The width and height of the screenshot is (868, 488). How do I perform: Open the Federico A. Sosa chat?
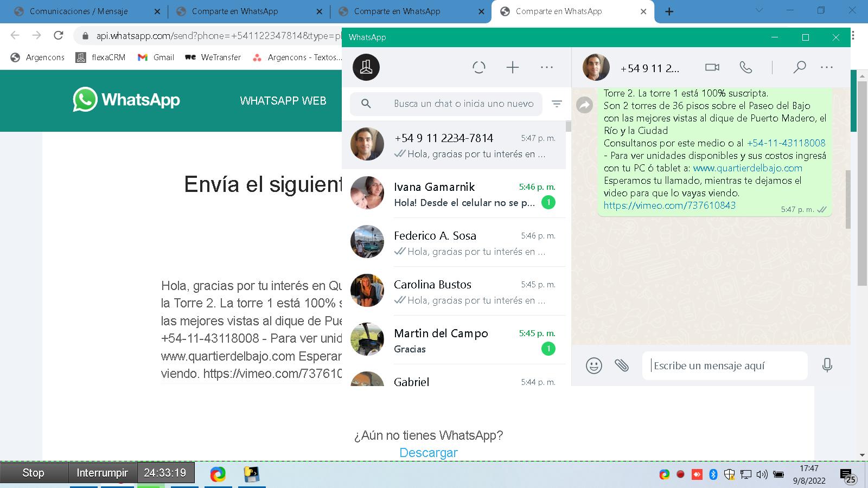pyautogui.click(x=454, y=242)
